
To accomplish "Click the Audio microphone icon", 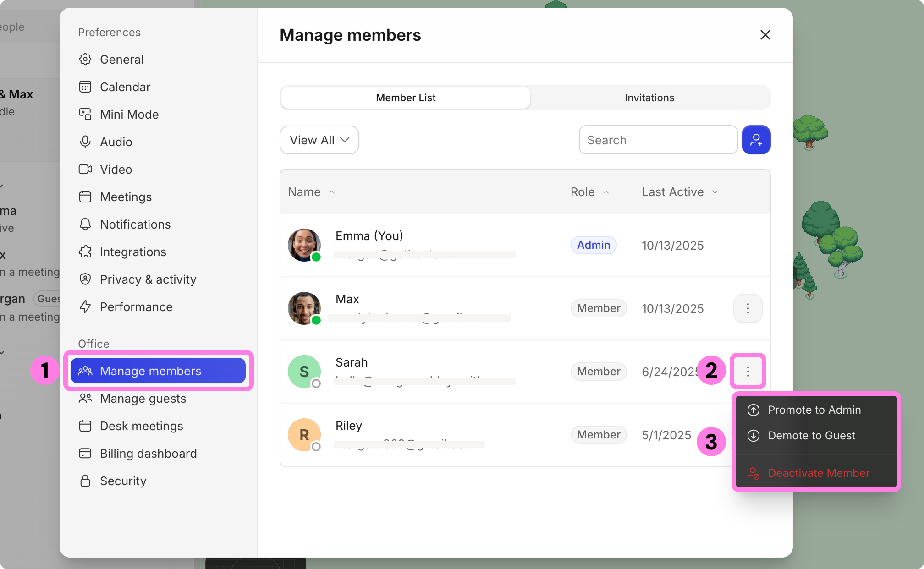I will (x=85, y=142).
